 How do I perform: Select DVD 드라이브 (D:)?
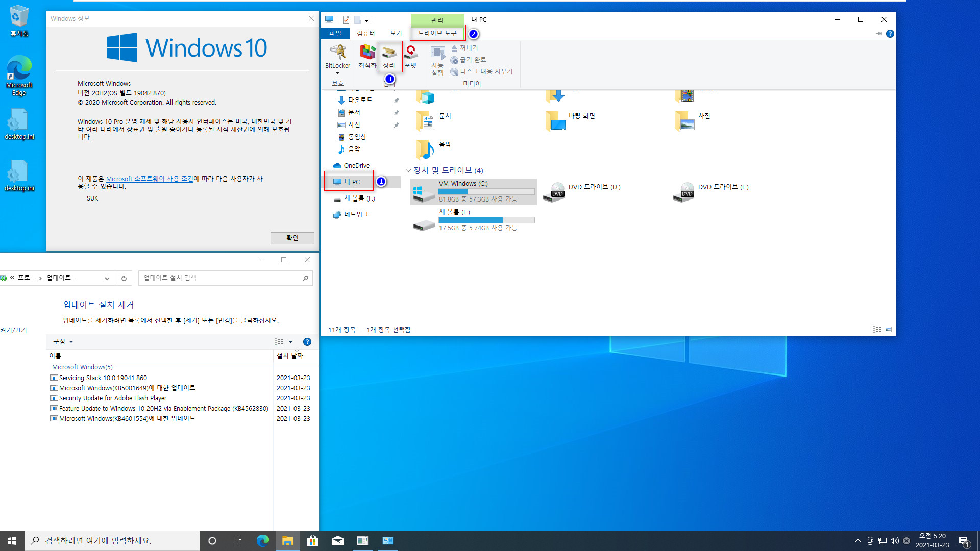(582, 192)
